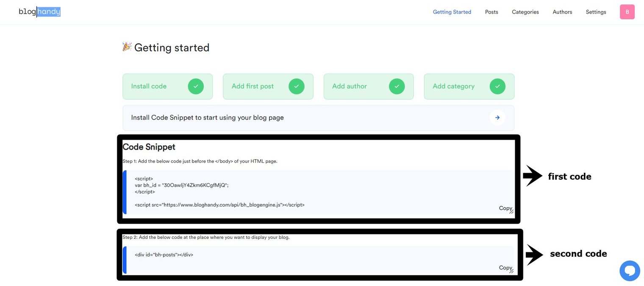Open the chat support bubble
Image resolution: width=644 pixels, height=286 pixels.
630,271
